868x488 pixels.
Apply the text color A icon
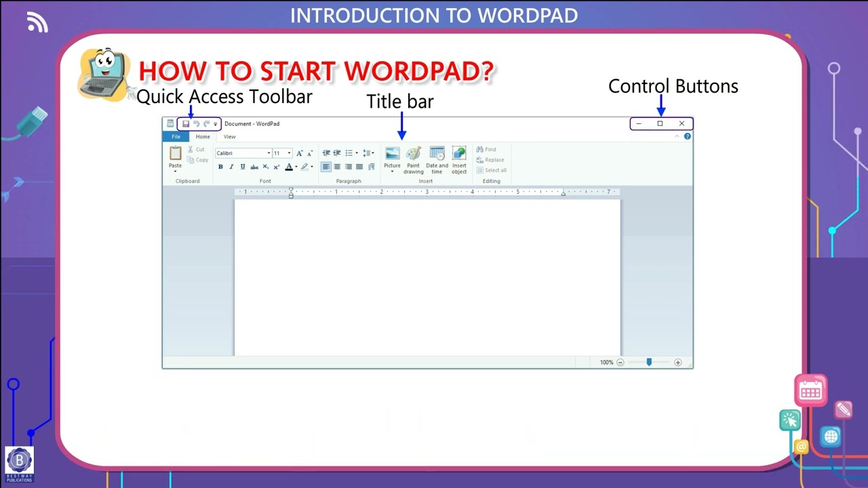(x=288, y=167)
